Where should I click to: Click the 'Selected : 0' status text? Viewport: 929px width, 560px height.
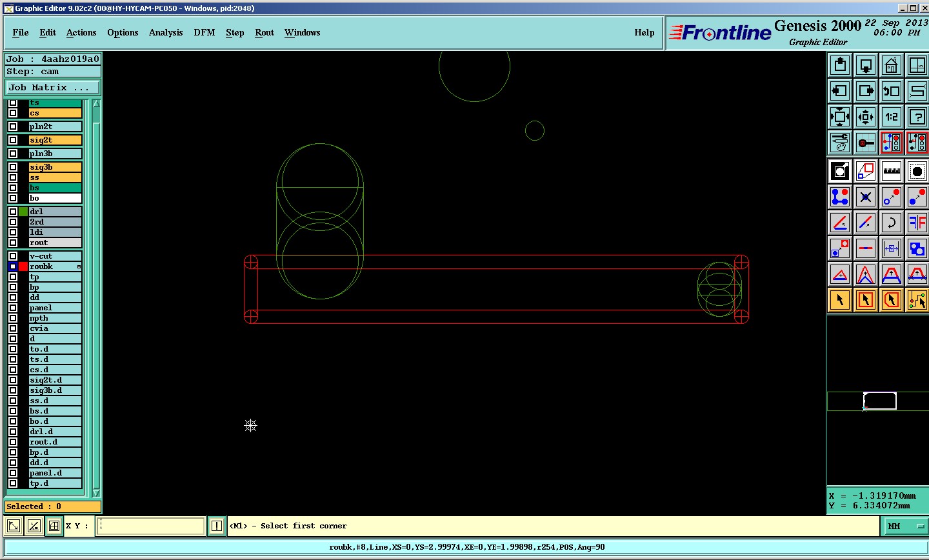[34, 506]
